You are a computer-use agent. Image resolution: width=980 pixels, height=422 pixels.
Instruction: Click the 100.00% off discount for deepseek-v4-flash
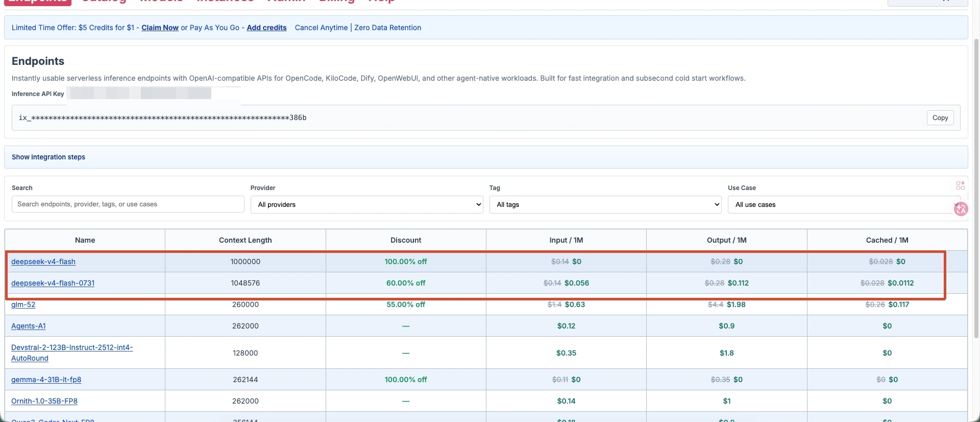(x=406, y=262)
